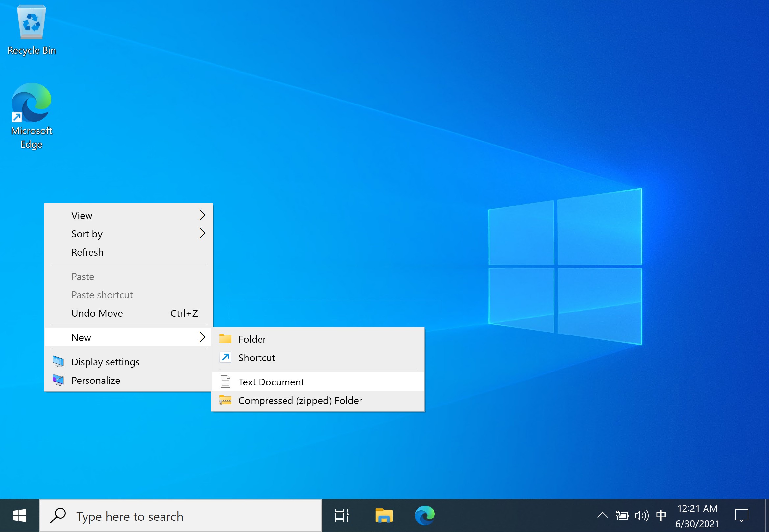Click the battery power tray icon

point(622,516)
